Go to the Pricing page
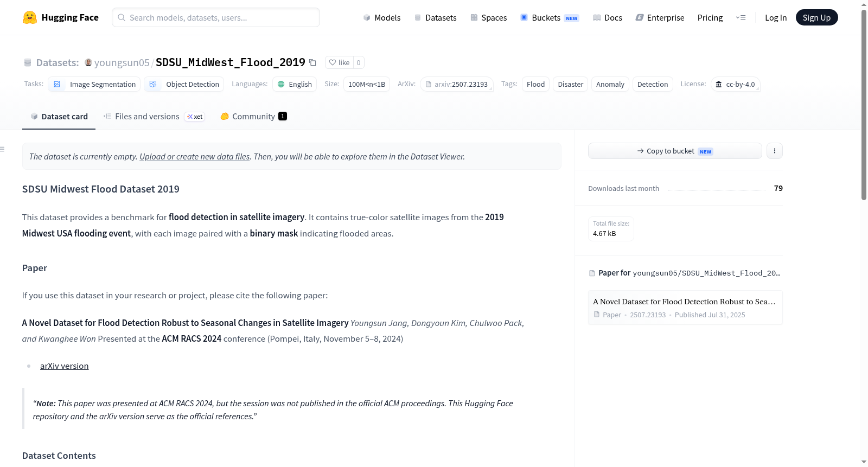868x467 pixels. click(710, 17)
